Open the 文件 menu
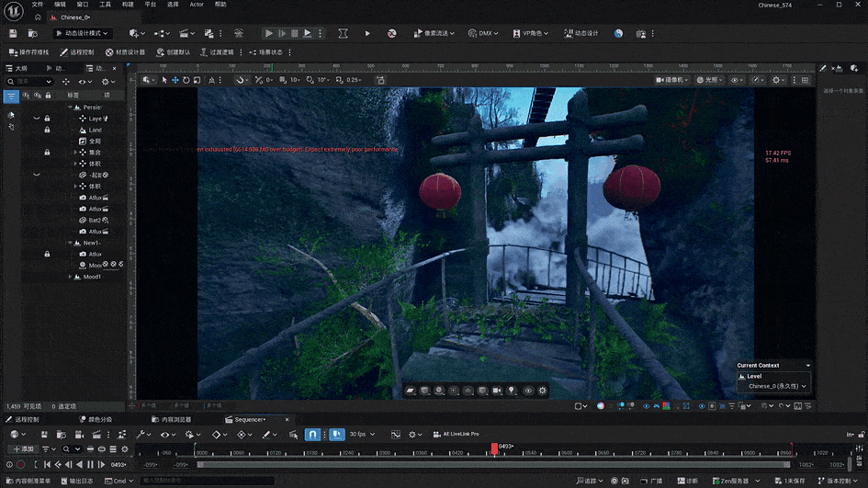Viewport: 868px width, 488px height. pyautogui.click(x=37, y=5)
